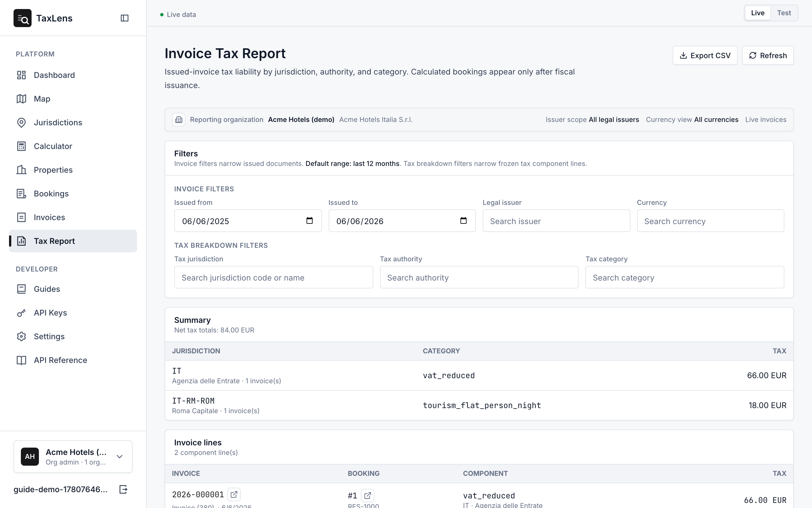Image resolution: width=812 pixels, height=508 pixels.
Task: Open the Tax category search box
Action: (685, 277)
